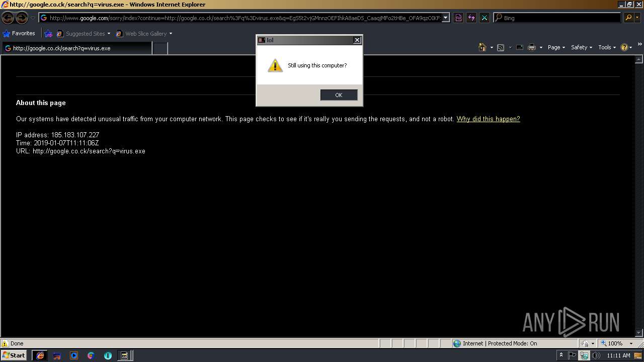Select the google.co.ck search tab
The image size is (644, 362).
(76, 48)
